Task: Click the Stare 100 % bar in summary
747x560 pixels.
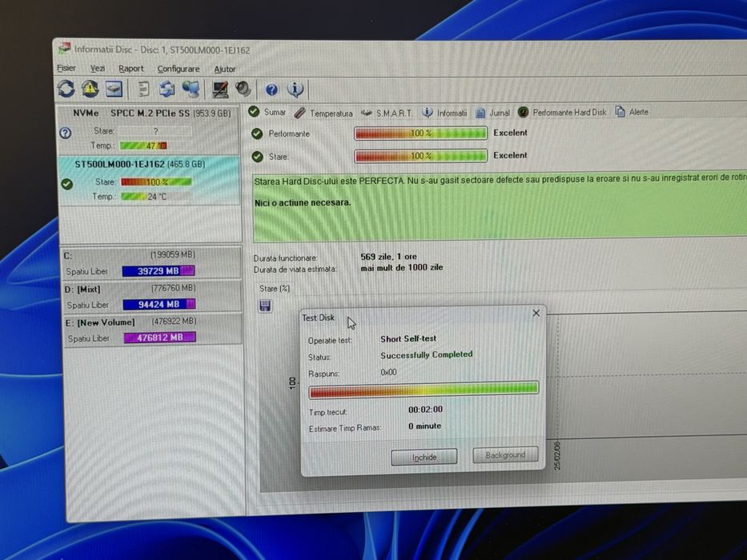Action: [420, 156]
